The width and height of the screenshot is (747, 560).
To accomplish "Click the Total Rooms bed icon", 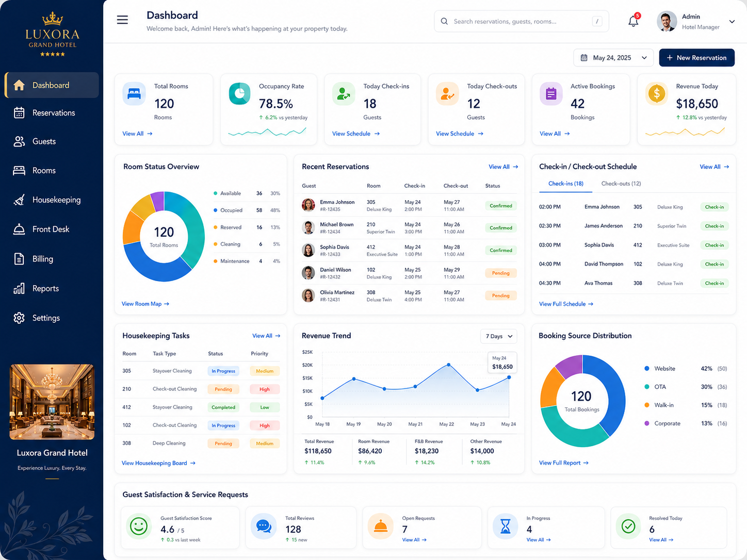I will (x=134, y=94).
